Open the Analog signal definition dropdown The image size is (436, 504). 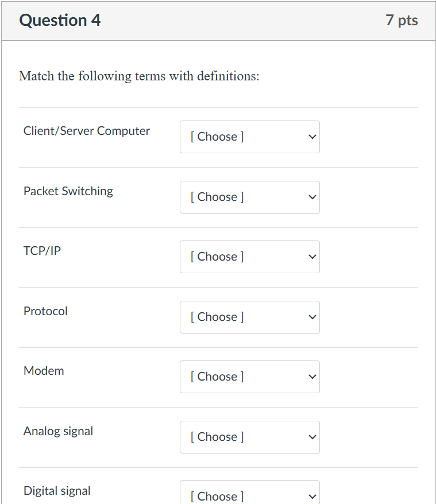pyautogui.click(x=249, y=437)
